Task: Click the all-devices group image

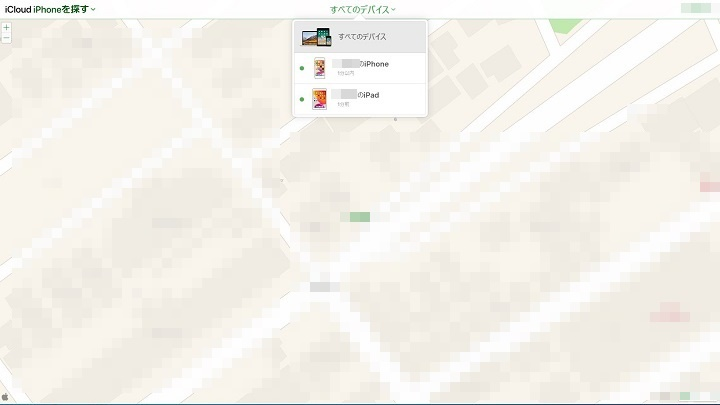Action: (316, 37)
